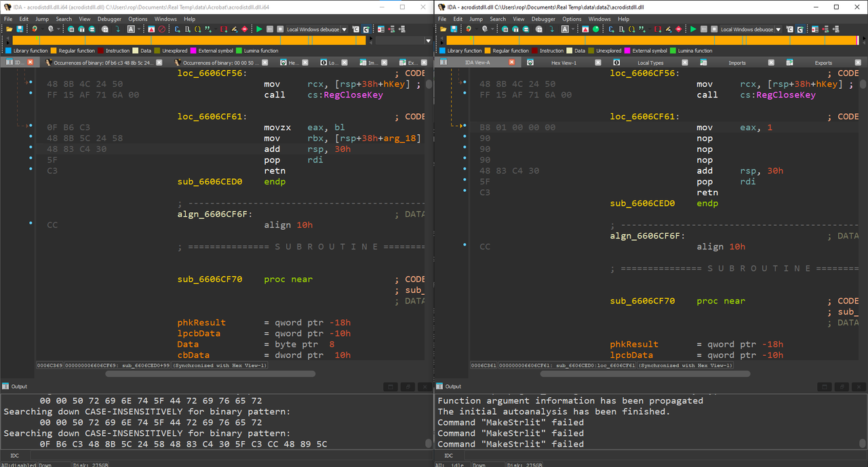This screenshot has width=868, height=467.
Task: Toggle breakpoint dot at 'retn' in left window
Action: [x=31, y=170]
